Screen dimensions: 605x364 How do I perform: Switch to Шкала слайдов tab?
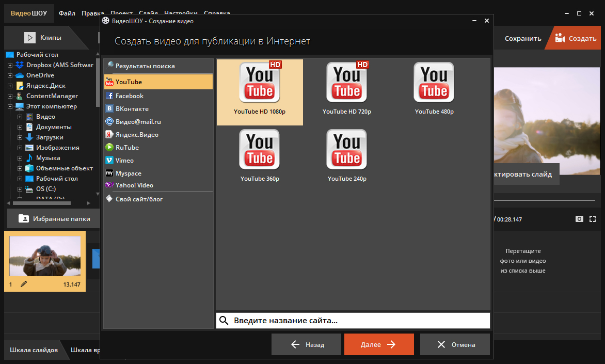[34, 350]
